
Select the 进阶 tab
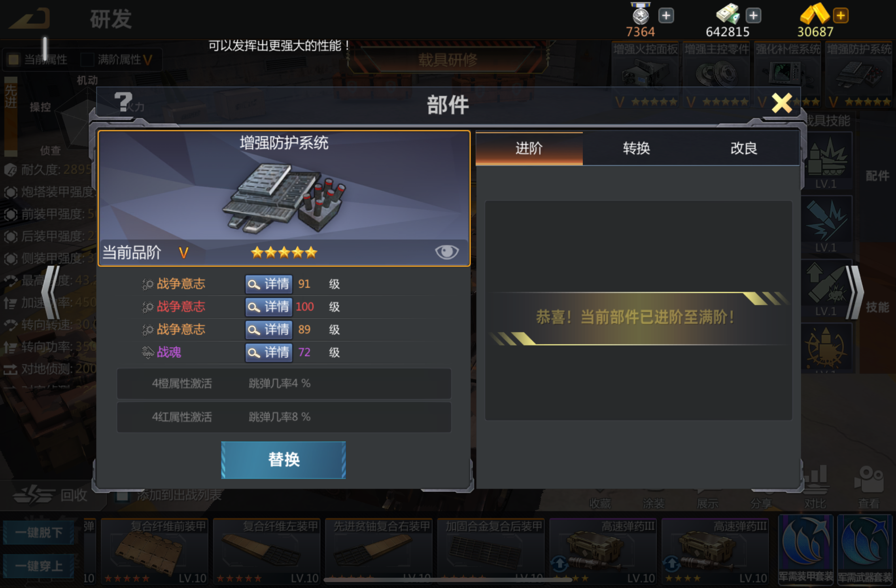click(x=529, y=149)
